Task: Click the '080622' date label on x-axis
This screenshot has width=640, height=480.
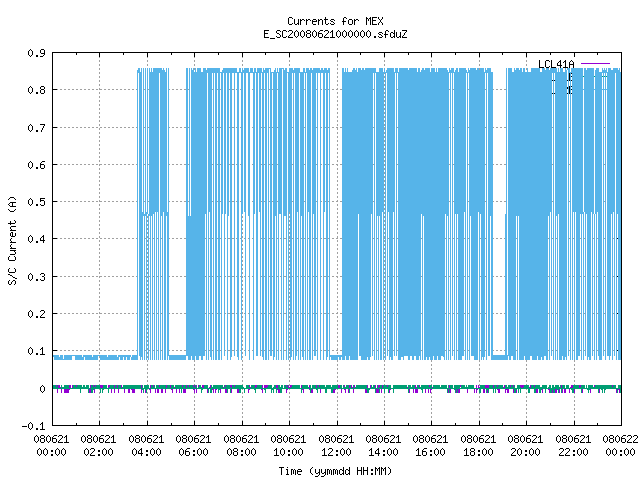Action: click(620, 439)
